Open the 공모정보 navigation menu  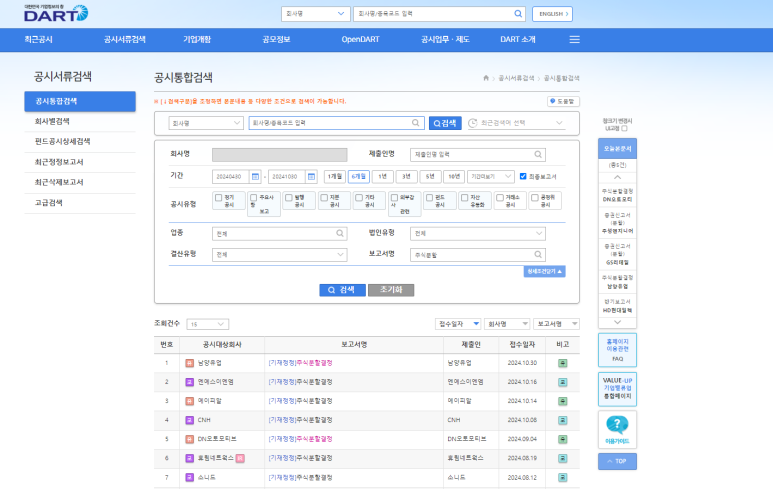[276, 39]
